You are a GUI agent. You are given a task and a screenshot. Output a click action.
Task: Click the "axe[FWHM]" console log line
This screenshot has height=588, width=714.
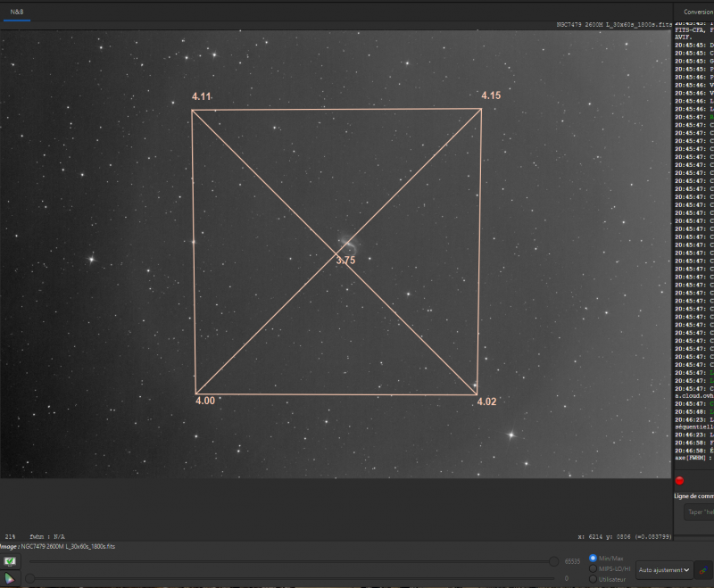tap(694, 458)
